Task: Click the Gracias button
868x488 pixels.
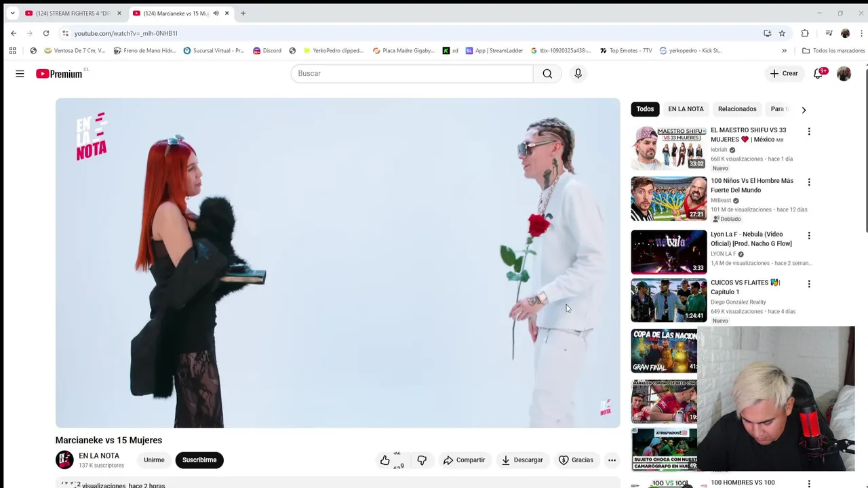Action: [576, 460]
